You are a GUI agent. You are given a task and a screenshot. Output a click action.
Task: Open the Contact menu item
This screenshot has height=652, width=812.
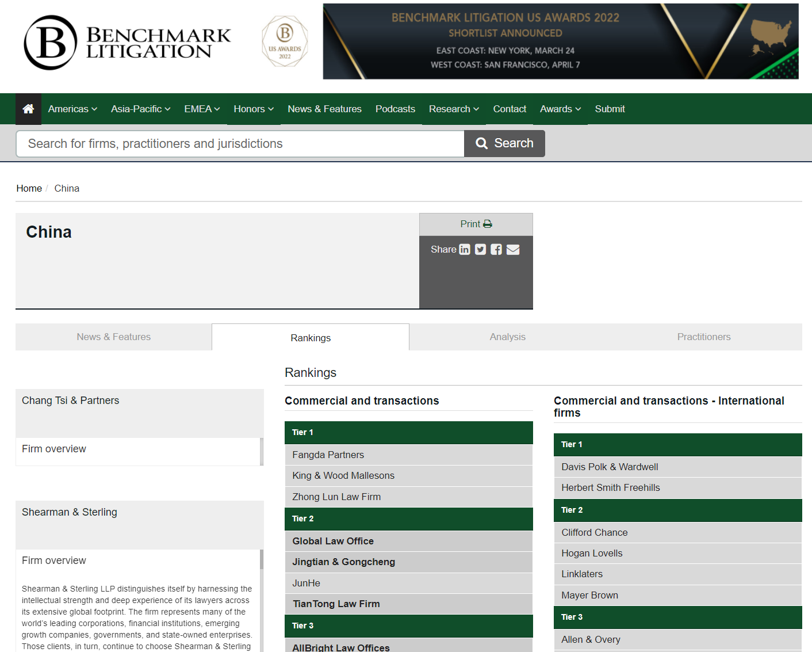510,109
